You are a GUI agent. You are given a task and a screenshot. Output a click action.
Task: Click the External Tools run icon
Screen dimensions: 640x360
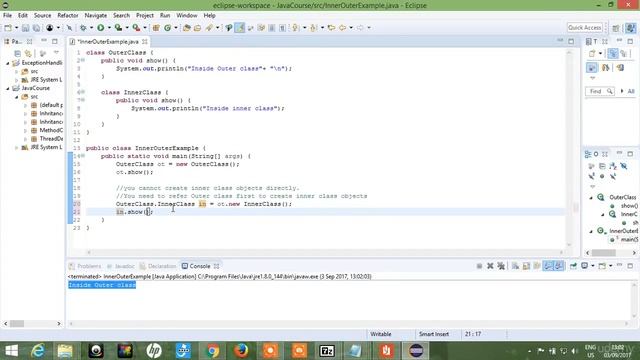tap(136, 28)
